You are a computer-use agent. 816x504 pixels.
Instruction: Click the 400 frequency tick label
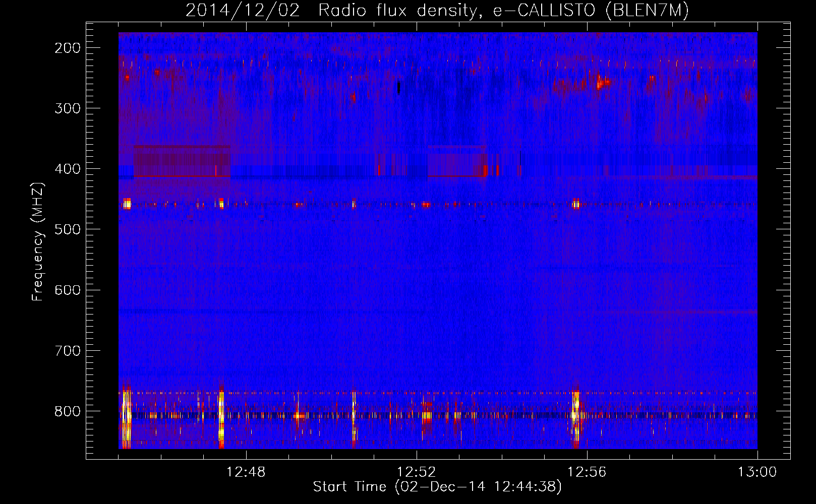(68, 169)
